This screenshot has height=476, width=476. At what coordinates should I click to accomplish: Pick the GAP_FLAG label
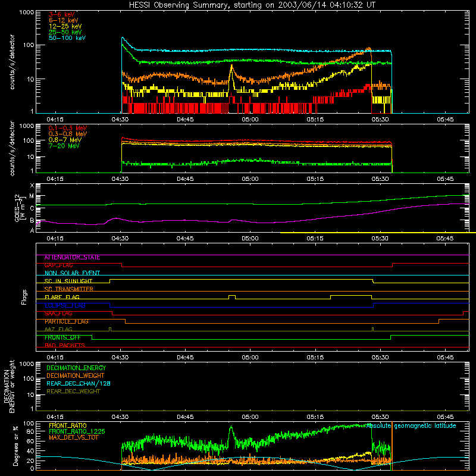[x=58, y=265]
